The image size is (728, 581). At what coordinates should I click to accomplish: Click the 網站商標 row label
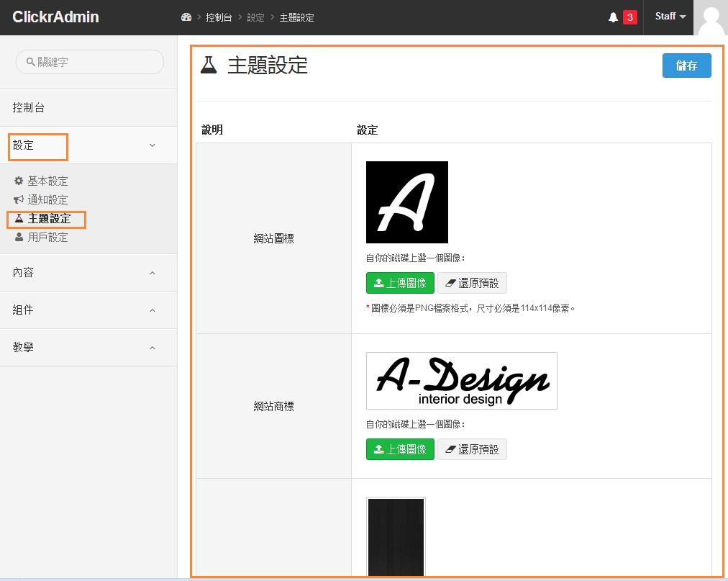point(274,406)
